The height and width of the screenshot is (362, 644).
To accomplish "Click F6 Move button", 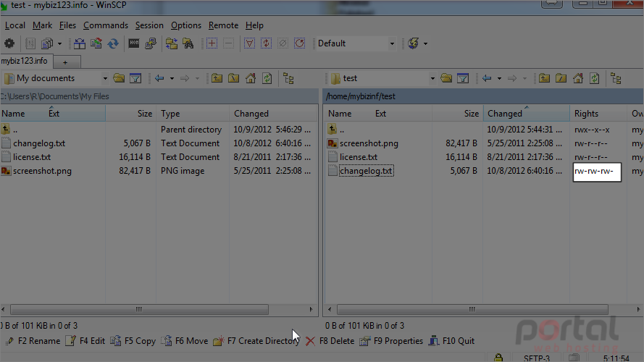I will [x=185, y=341].
